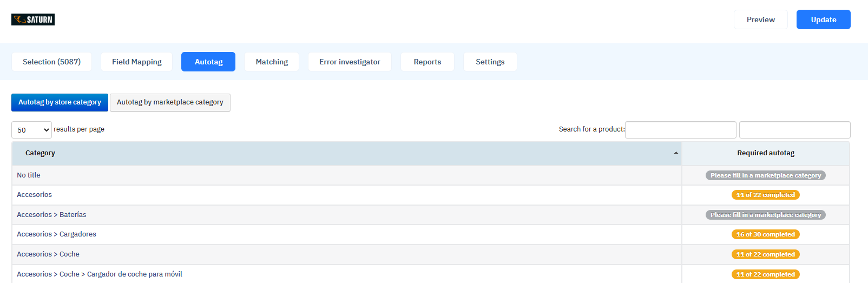
Task: Open the Reports tab
Action: click(x=428, y=62)
